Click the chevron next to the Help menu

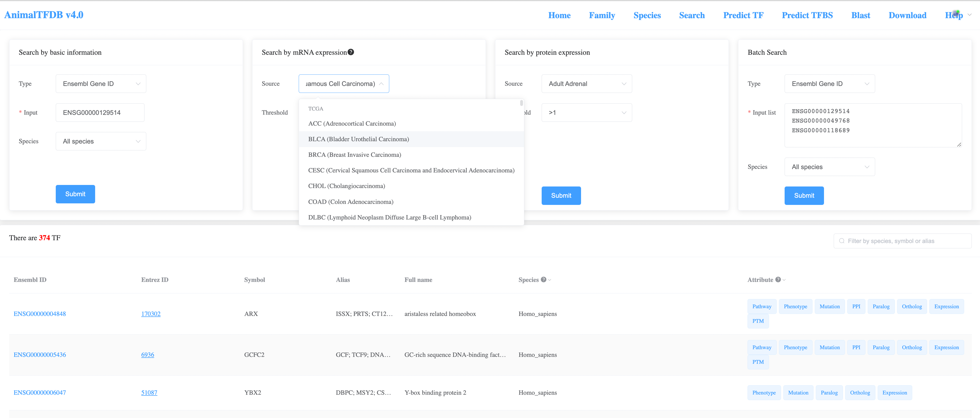969,15
